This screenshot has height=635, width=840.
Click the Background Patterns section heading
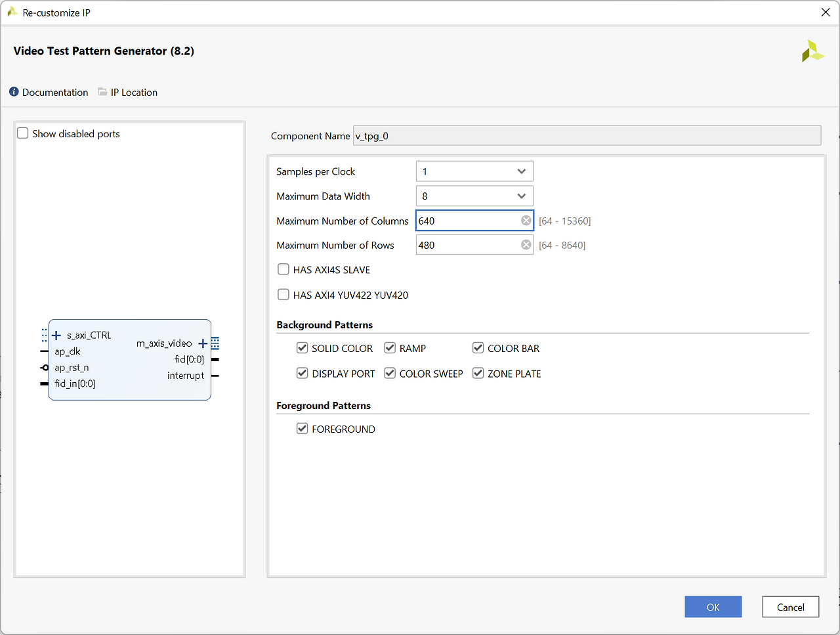(x=325, y=325)
